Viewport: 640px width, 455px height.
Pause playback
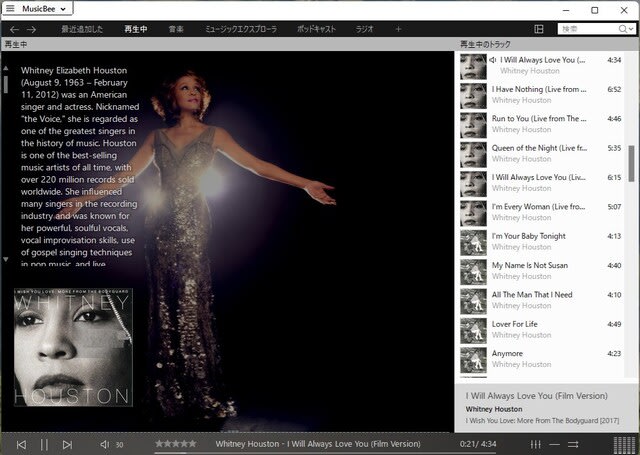[44, 444]
